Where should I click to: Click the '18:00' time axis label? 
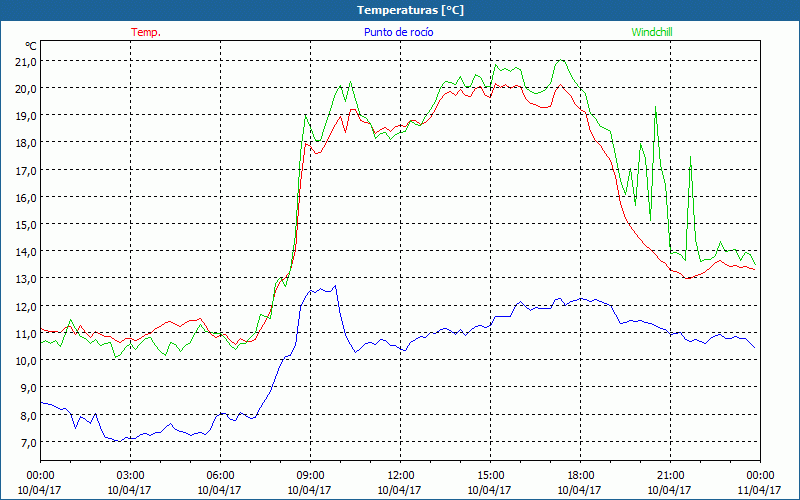click(580, 476)
